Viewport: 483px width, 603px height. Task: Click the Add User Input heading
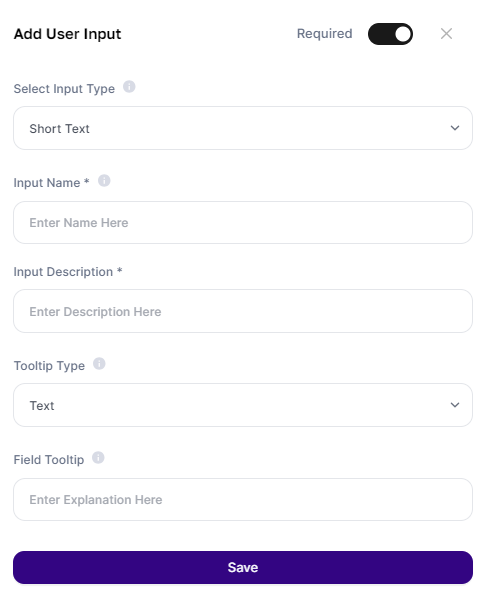pos(67,34)
